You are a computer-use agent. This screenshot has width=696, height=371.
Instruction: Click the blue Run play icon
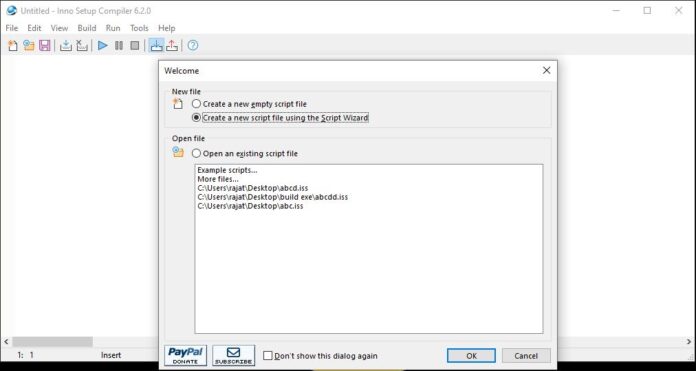(103, 45)
